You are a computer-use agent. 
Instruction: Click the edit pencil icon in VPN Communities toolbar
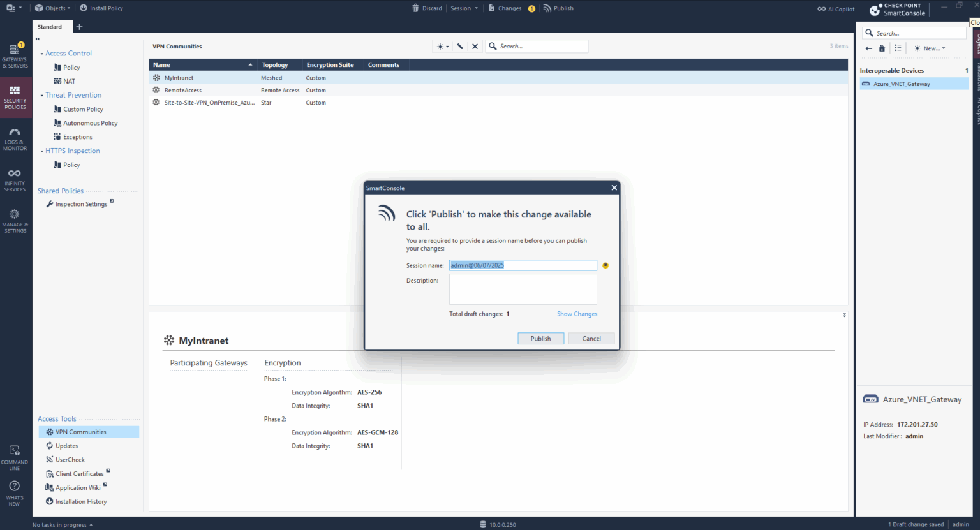click(461, 46)
